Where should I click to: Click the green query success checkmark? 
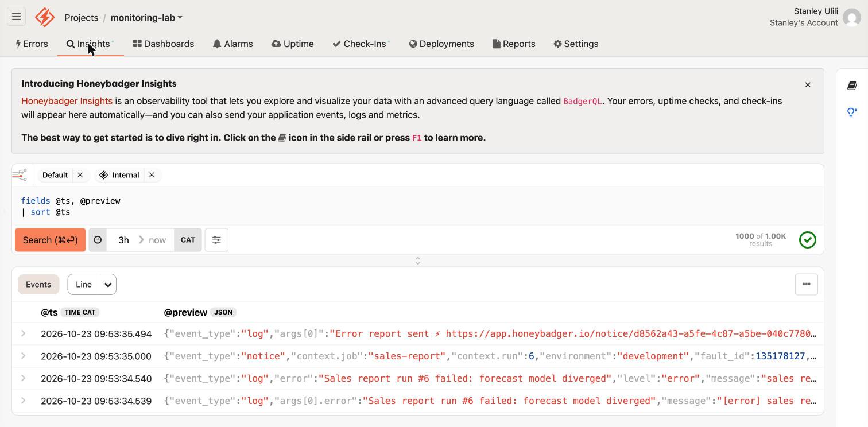[x=808, y=240]
